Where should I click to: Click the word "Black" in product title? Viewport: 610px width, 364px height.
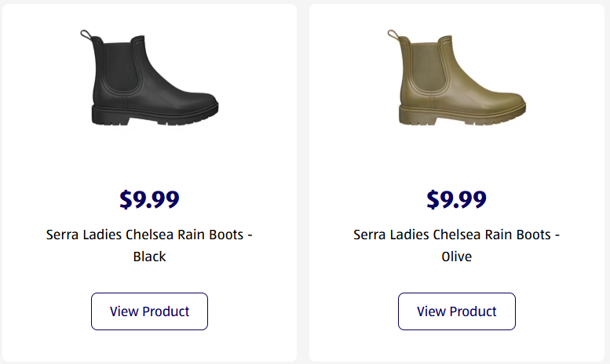pos(149,257)
